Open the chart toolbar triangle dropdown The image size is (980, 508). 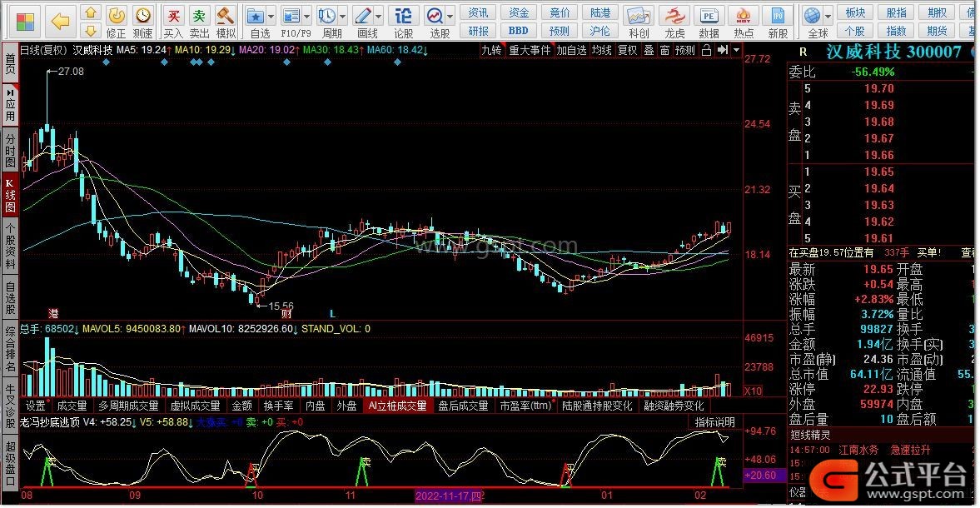coord(736,50)
